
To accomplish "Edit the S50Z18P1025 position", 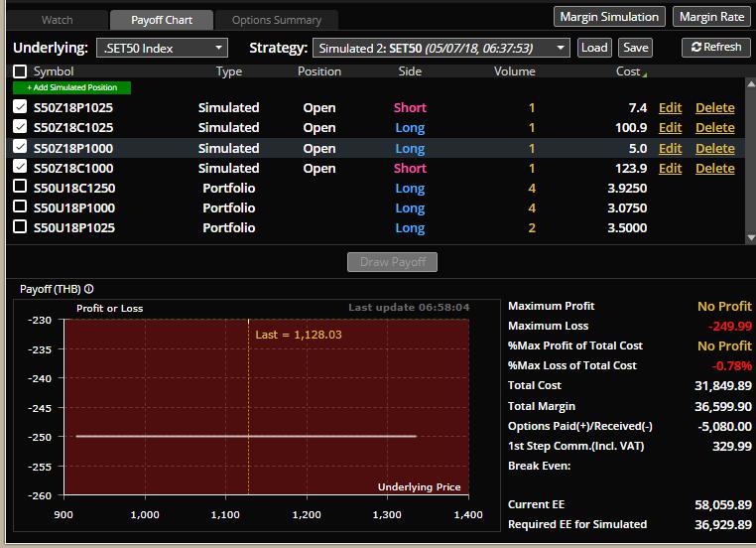I will coord(670,107).
